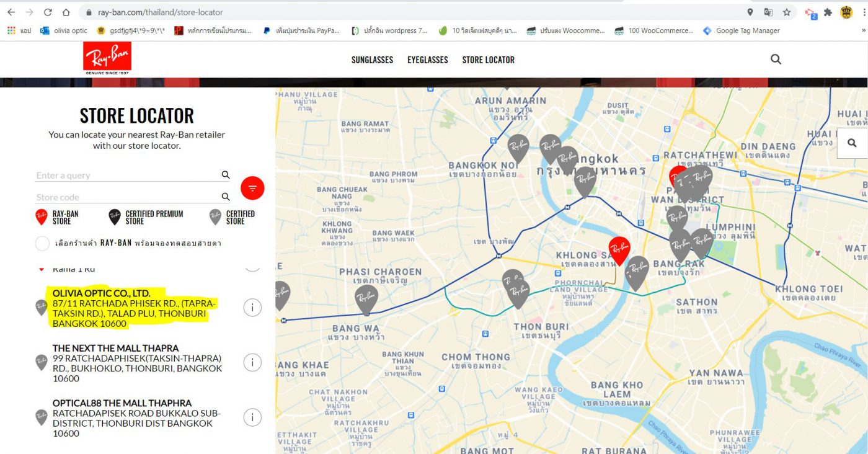This screenshot has height=454, width=868.
Task: Open the red filter button
Action: (x=252, y=188)
